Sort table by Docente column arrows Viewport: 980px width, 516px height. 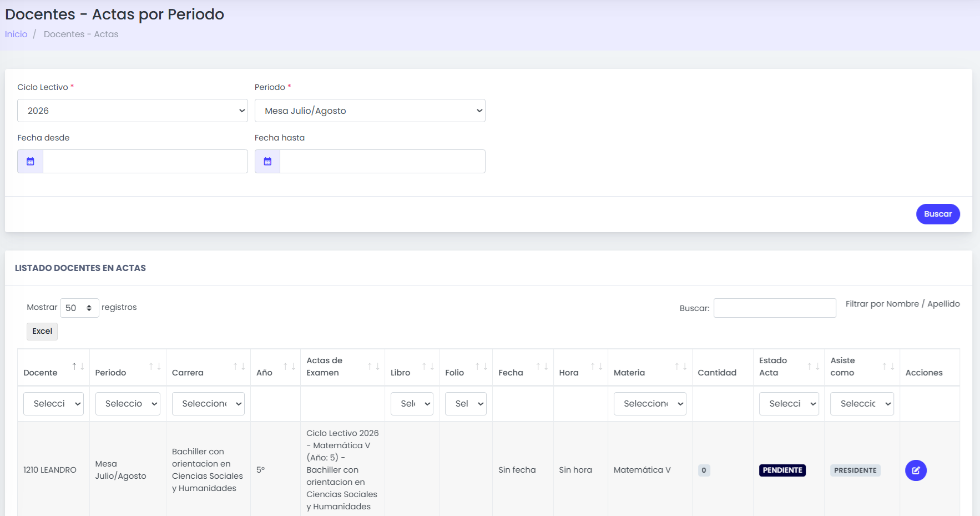click(x=78, y=367)
